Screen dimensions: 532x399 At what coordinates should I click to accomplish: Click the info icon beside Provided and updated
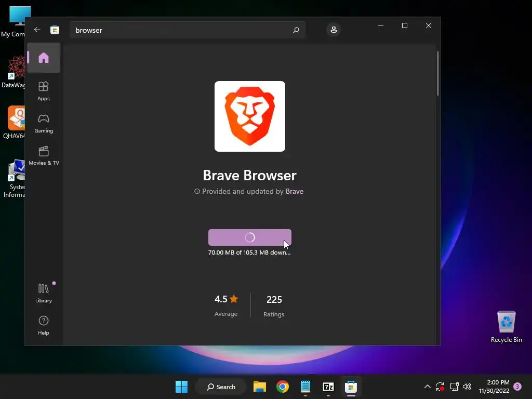click(x=197, y=191)
